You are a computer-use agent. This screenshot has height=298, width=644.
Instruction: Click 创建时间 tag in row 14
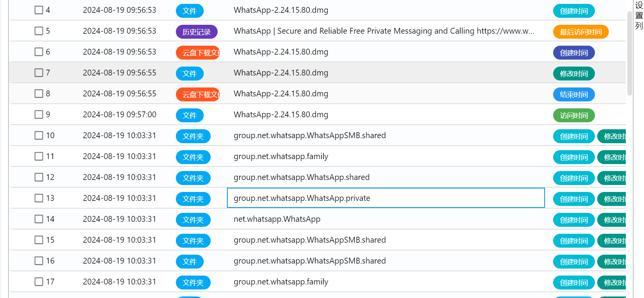574,220
